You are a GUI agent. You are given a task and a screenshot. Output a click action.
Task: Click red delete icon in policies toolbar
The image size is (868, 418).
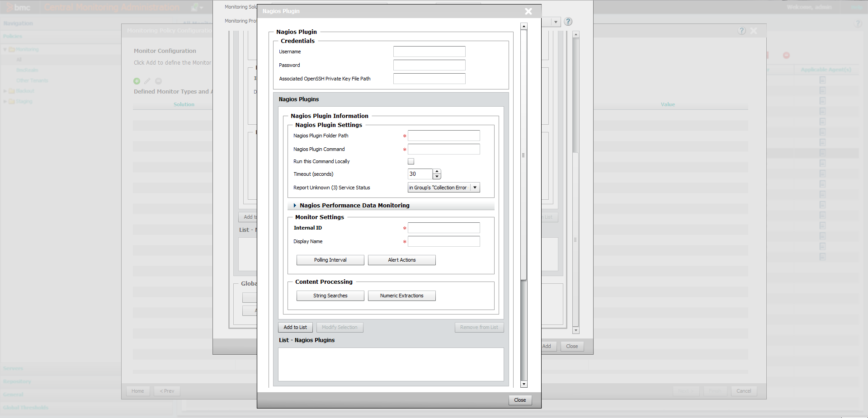(x=786, y=55)
